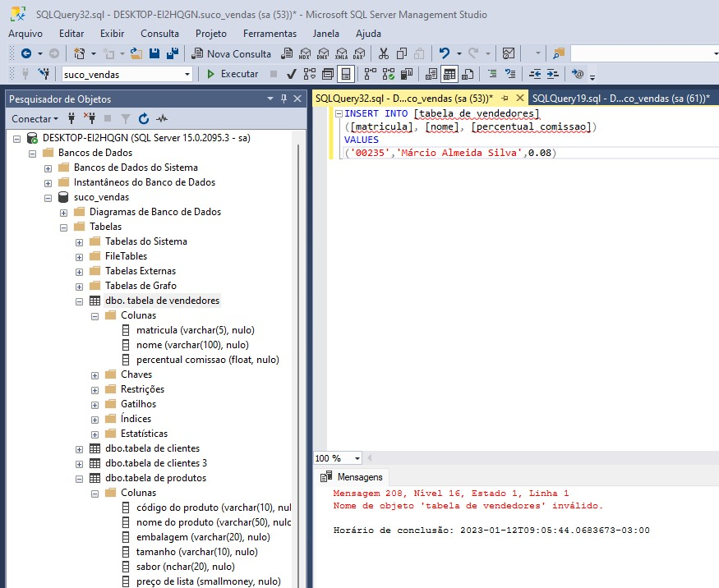Screen dimensions: 719x588
Task: Select the Mensagens results tab
Action: [353, 477]
